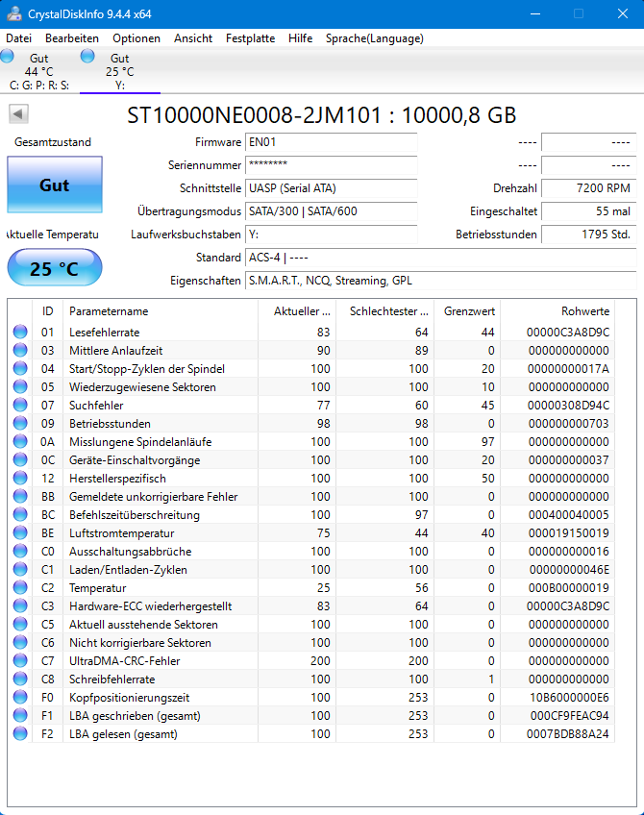
Task: Select the Y: disk status orb (25 °C)
Action: 87,56
